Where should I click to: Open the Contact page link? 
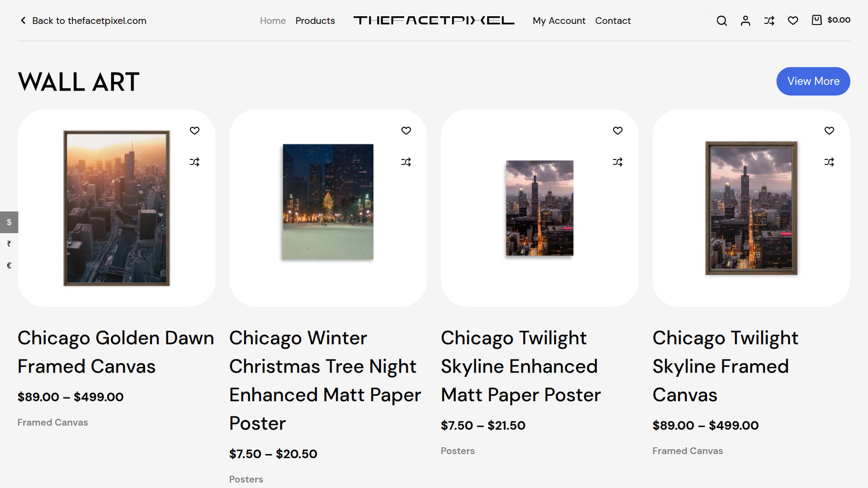[613, 21]
